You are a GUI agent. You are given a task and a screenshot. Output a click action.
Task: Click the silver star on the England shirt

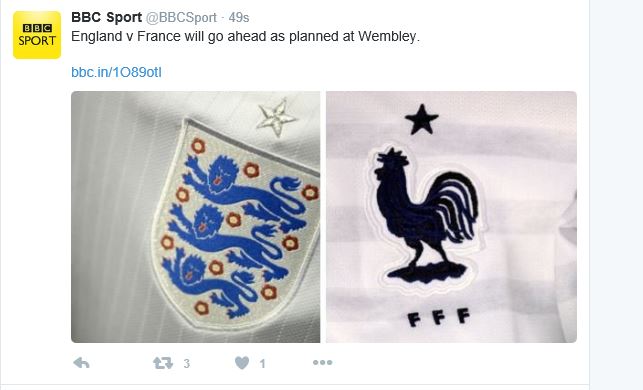click(x=276, y=117)
